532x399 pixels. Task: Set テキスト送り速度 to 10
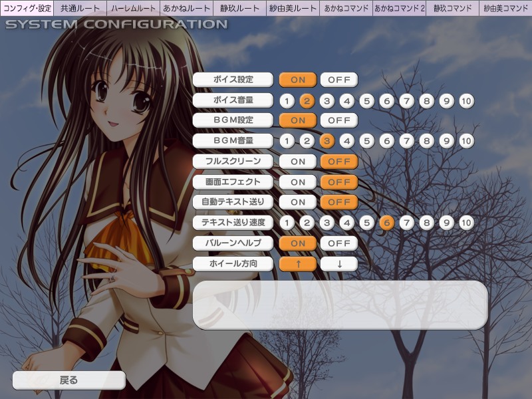(x=467, y=223)
